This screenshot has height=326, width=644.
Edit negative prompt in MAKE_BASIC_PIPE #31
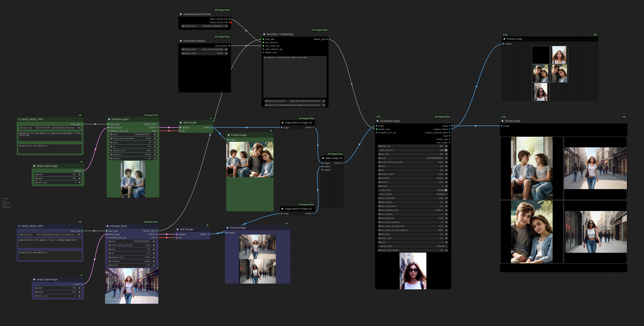[x=50, y=149]
